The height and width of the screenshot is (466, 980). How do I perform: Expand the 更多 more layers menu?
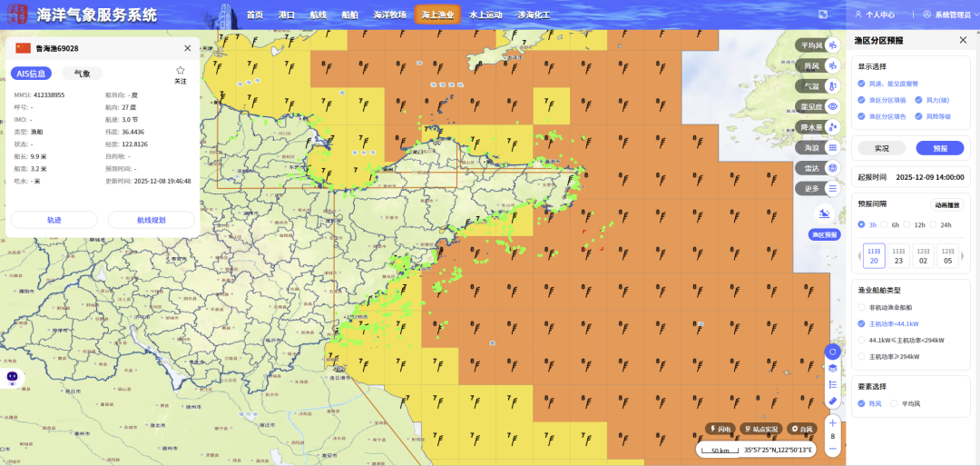pyautogui.click(x=832, y=188)
